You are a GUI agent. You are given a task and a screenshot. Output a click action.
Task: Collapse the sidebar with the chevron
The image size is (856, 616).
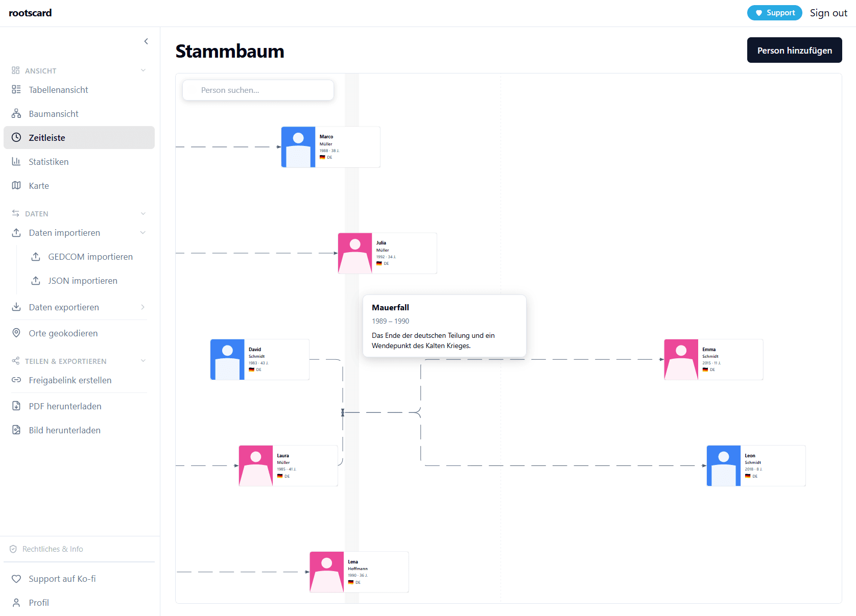tap(146, 41)
